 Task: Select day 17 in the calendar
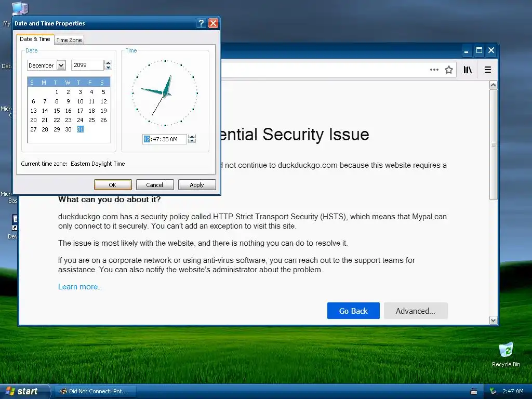[x=80, y=111]
